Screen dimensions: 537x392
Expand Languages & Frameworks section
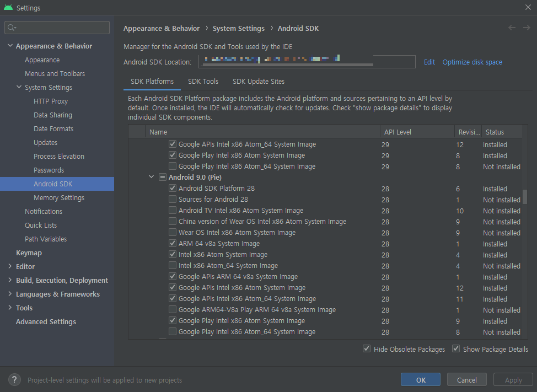10,294
